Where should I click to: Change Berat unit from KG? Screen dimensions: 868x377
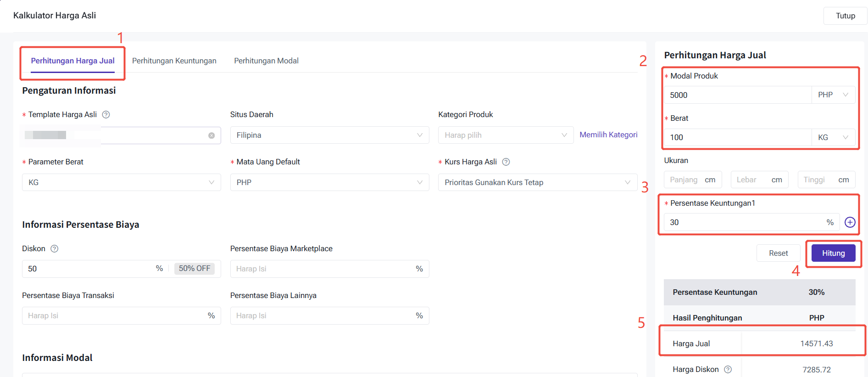(x=833, y=138)
